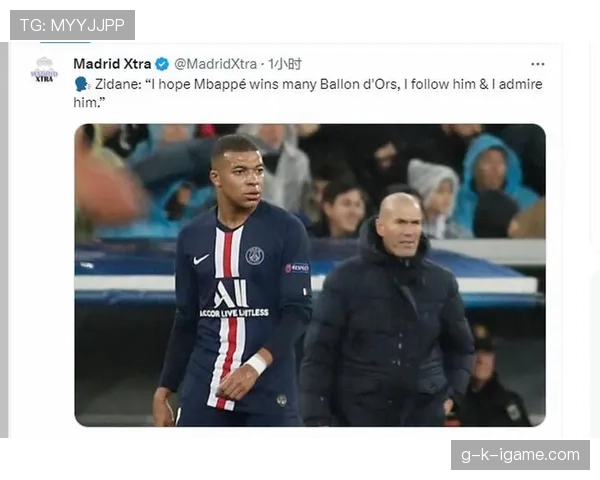This screenshot has height=480, width=600.
Task: Select the blue active tab indicator
Action: click(x=65, y=42)
